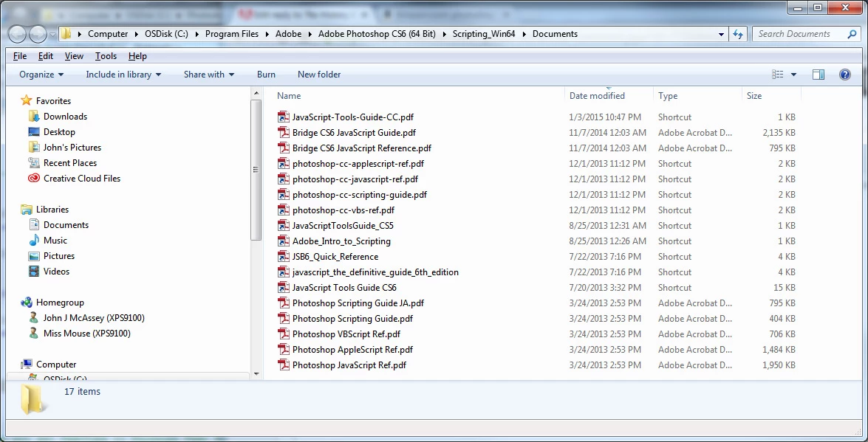Click the Videos library icon
The height and width of the screenshot is (442, 868).
[x=34, y=271]
